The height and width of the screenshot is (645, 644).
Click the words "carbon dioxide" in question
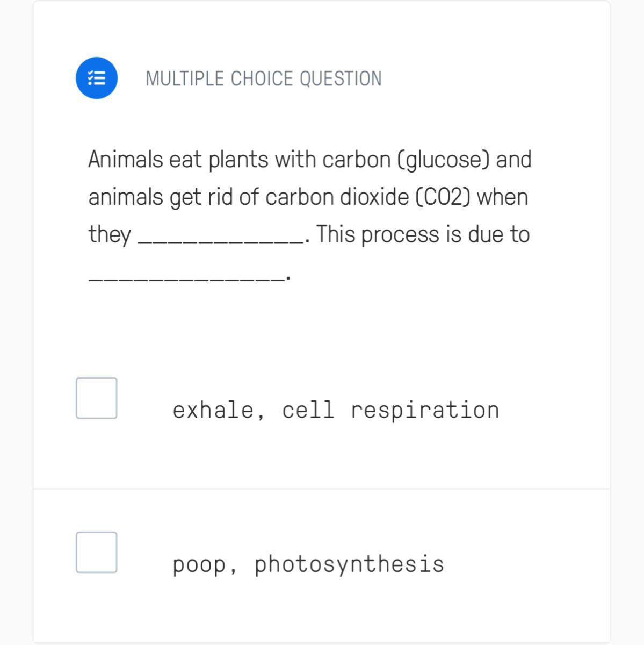pos(337,197)
